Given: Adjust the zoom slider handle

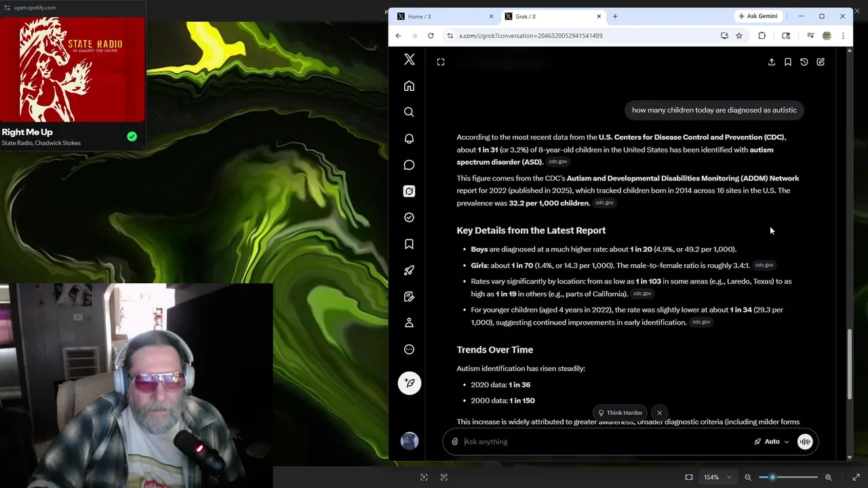Looking at the screenshot, I should click(x=772, y=477).
